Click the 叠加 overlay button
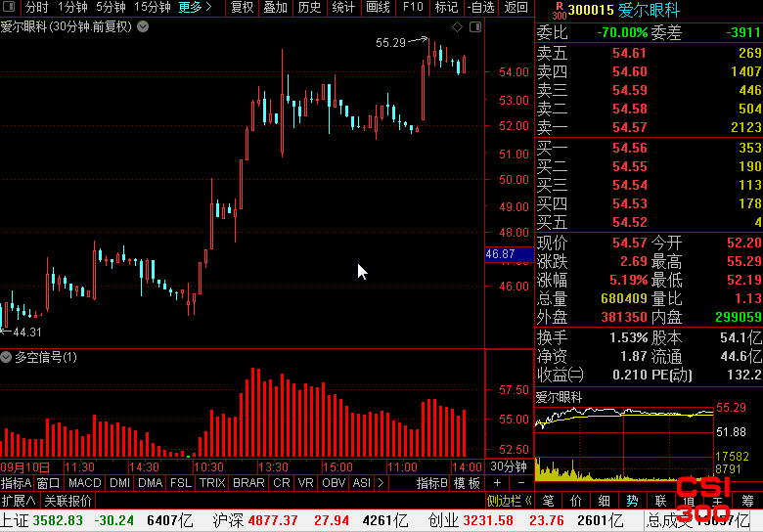The width and height of the screenshot is (763, 532). pyautogui.click(x=276, y=7)
